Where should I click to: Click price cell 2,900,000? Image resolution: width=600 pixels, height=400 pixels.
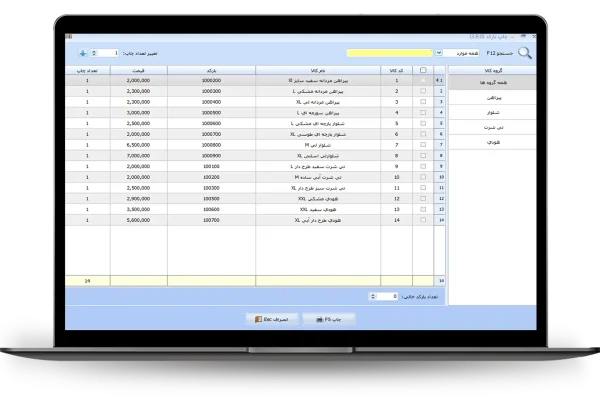pyautogui.click(x=139, y=198)
